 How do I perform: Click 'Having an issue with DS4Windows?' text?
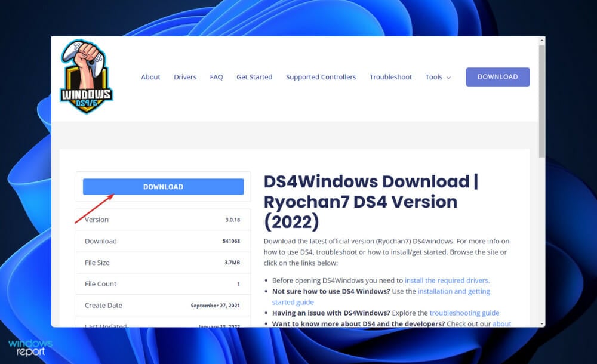pyautogui.click(x=331, y=313)
